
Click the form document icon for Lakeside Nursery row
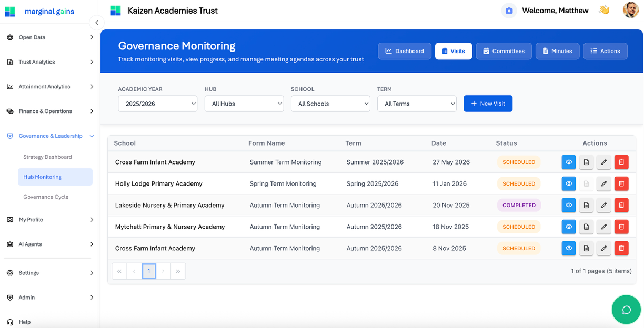click(x=586, y=205)
